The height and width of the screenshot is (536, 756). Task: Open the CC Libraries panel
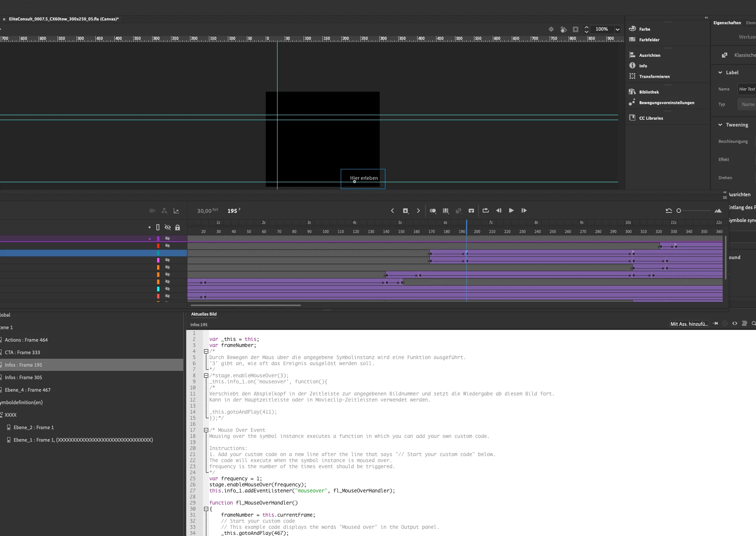[x=651, y=118]
